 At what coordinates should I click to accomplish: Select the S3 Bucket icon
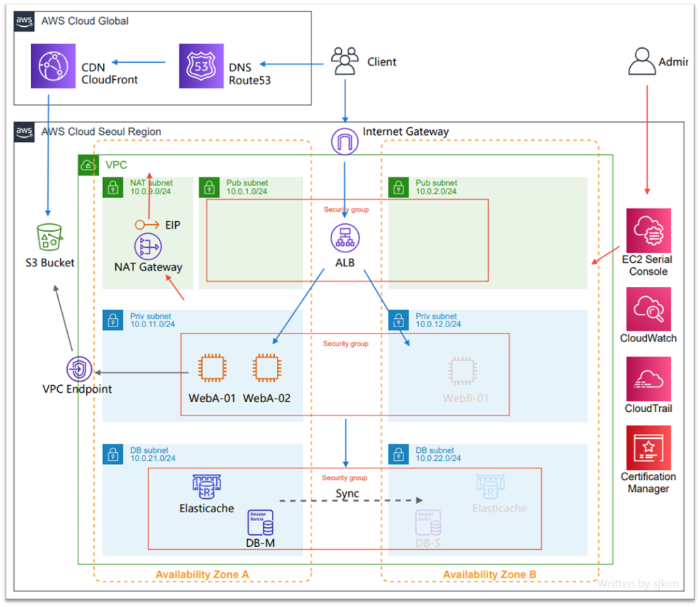coord(49,238)
